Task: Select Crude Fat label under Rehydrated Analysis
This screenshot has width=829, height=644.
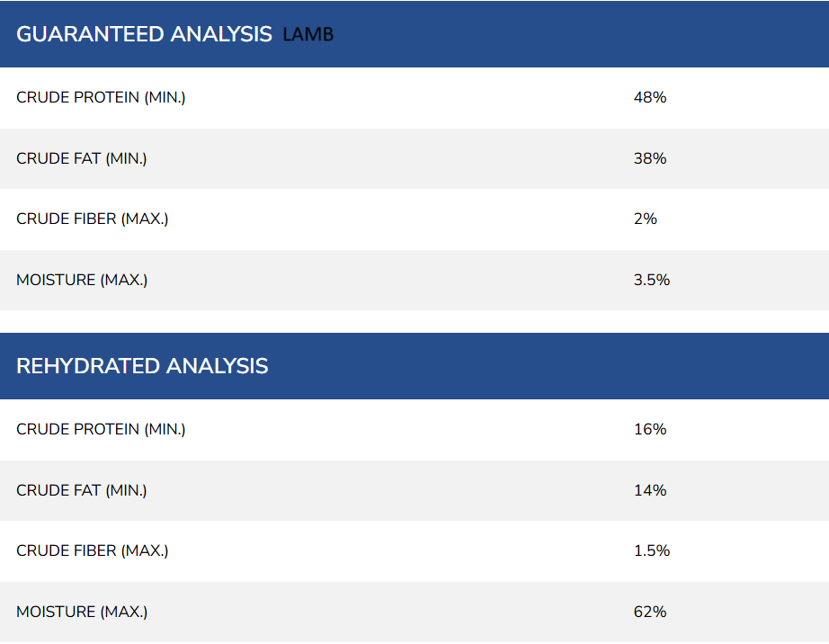Action: tap(82, 490)
